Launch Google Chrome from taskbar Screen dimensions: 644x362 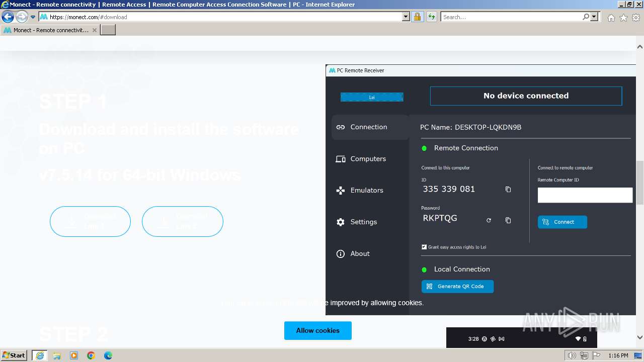coord(91,355)
